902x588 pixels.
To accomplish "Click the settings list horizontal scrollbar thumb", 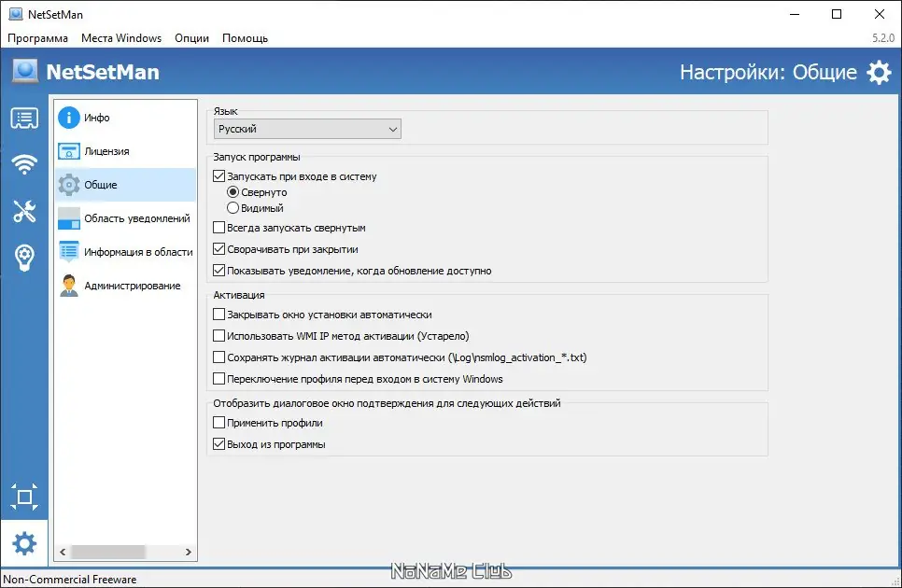I will [107, 552].
